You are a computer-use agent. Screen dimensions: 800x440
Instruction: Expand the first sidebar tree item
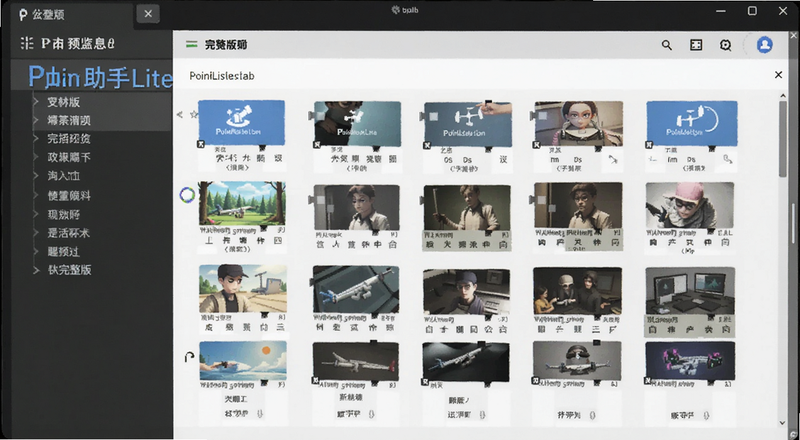[36, 102]
